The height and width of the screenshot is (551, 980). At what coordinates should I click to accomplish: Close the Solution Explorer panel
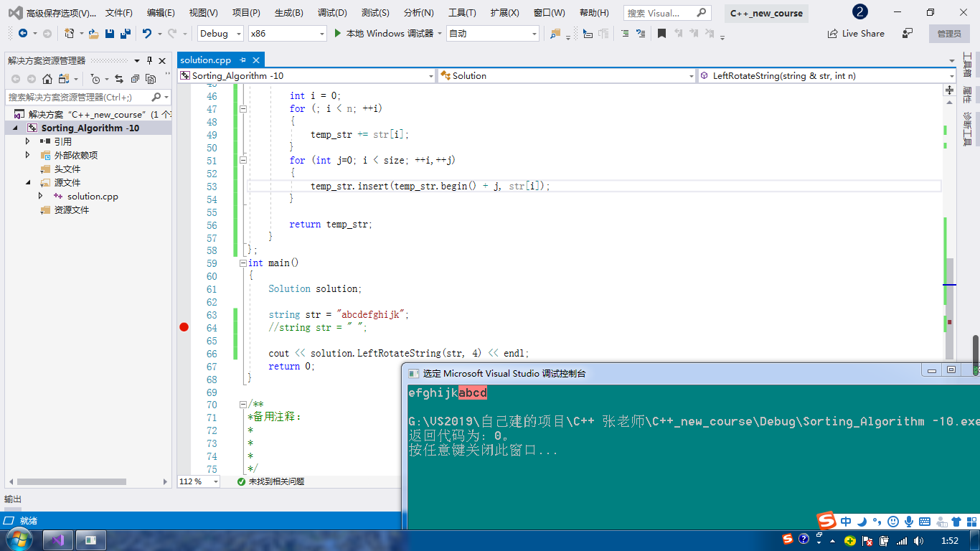point(162,61)
